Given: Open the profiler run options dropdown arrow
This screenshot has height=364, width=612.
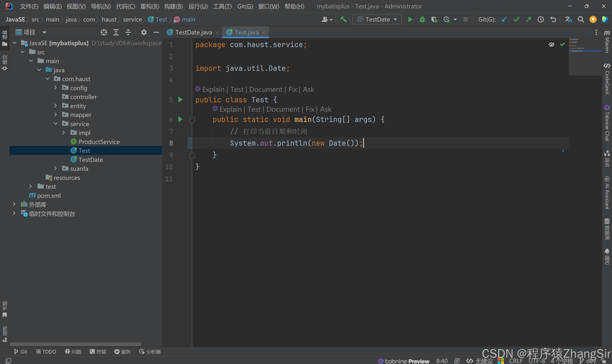Looking at the screenshot, I should click(455, 19).
